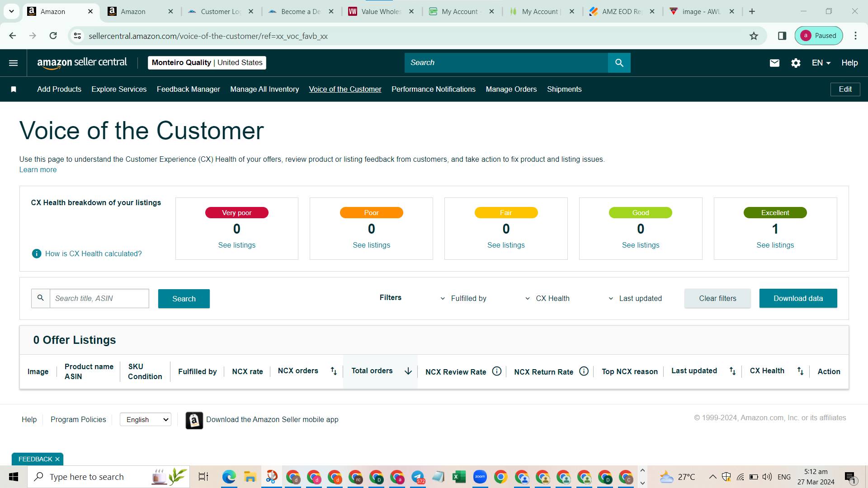This screenshot has height=488, width=868.
Task: Reload the page
Action: pos(53,36)
